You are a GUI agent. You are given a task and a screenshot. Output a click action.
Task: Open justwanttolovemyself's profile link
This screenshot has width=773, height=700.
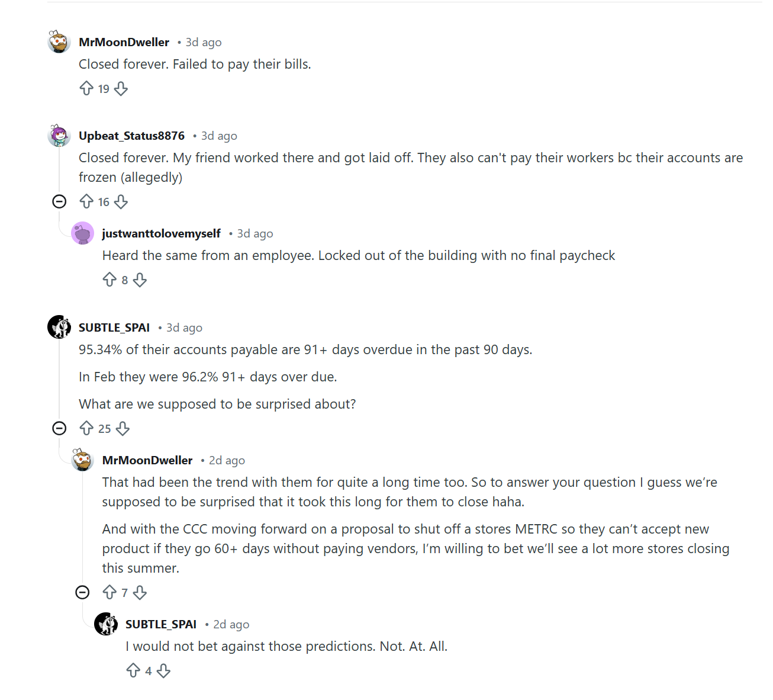click(161, 233)
